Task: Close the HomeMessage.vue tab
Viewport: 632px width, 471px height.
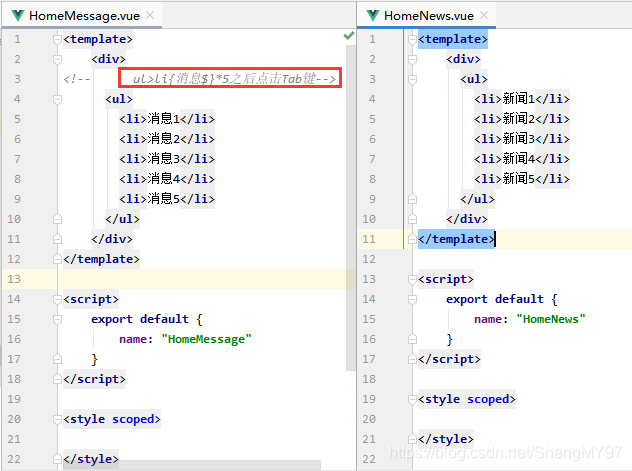Action: point(150,15)
